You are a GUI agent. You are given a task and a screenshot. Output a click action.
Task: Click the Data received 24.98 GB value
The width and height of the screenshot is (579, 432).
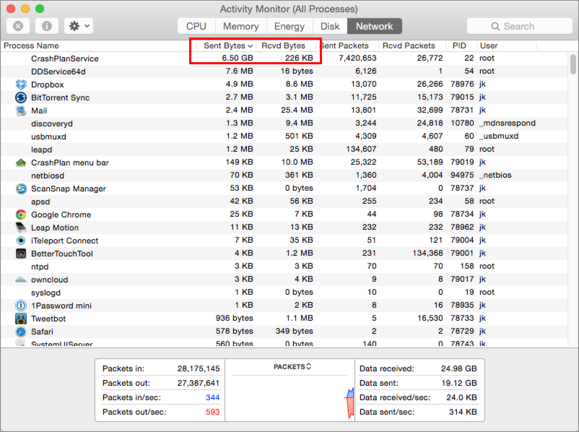click(459, 368)
